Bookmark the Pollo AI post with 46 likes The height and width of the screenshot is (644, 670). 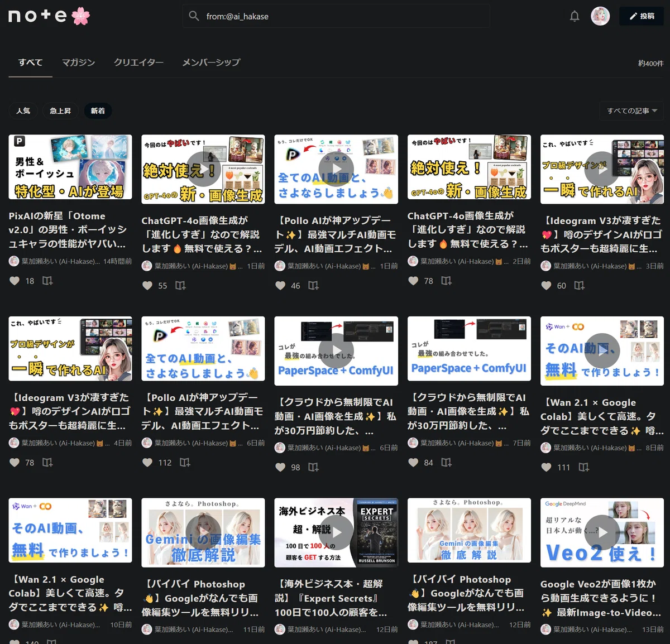point(313,285)
